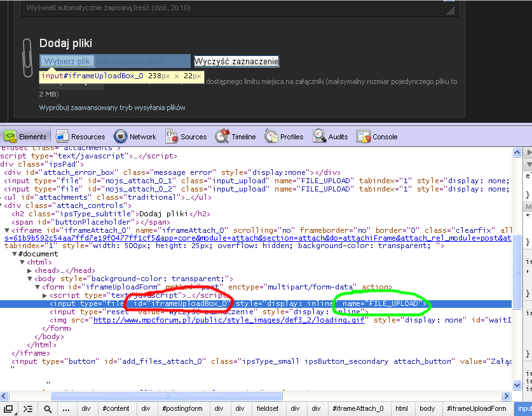532x416 pixels.
Task: Open the Elements panel
Action: (x=25, y=137)
